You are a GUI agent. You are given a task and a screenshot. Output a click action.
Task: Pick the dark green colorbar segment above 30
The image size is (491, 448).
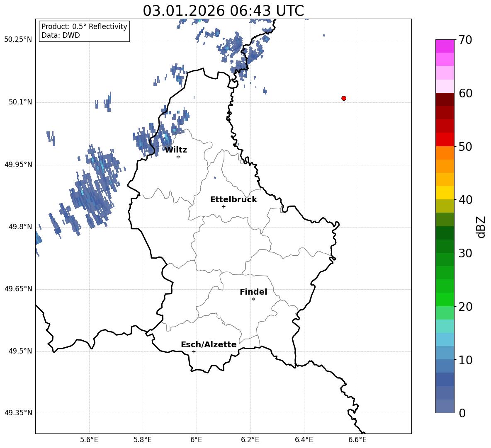(445, 246)
